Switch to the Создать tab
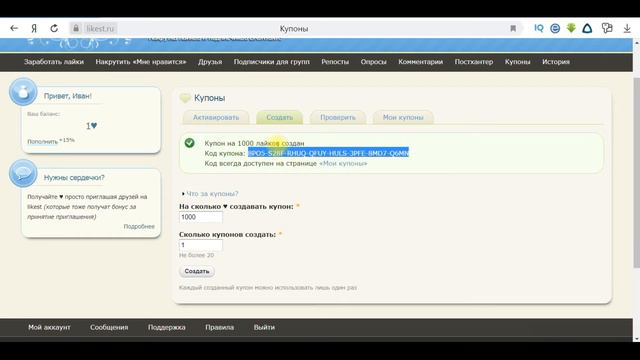This screenshot has width=640, height=360. pyautogui.click(x=280, y=117)
